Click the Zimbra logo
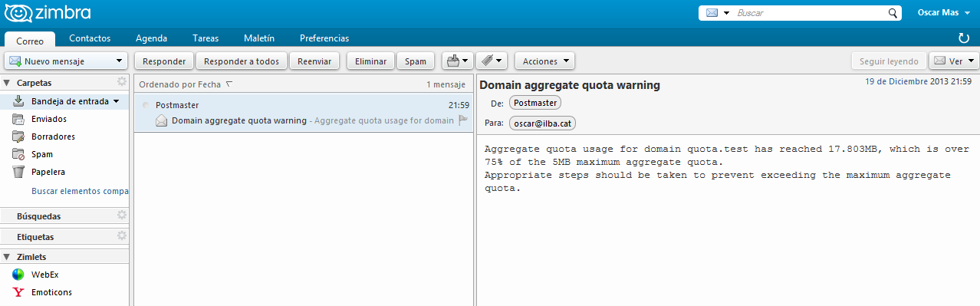This screenshot has width=980, height=306. tap(48, 13)
